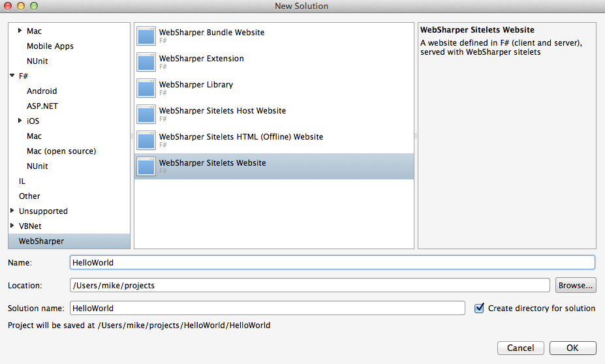Viewport: 605px width, 364px height.
Task: Select the IL category
Action: pyautogui.click(x=22, y=181)
